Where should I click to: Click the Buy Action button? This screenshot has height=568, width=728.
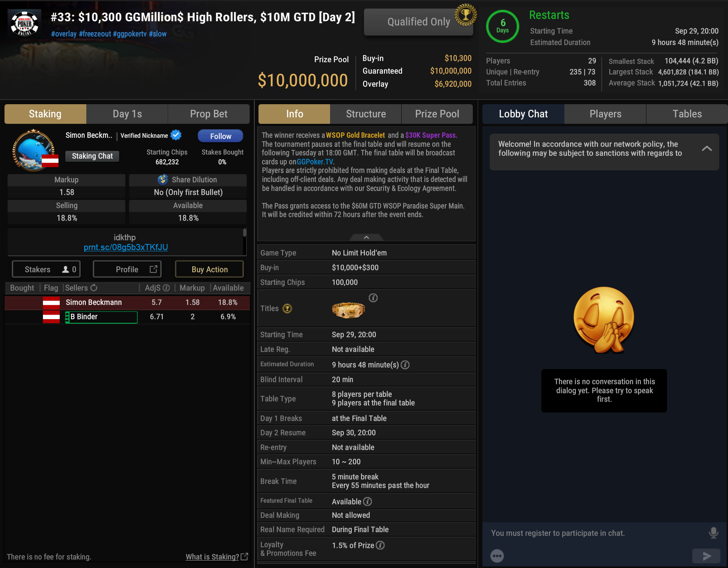click(209, 269)
